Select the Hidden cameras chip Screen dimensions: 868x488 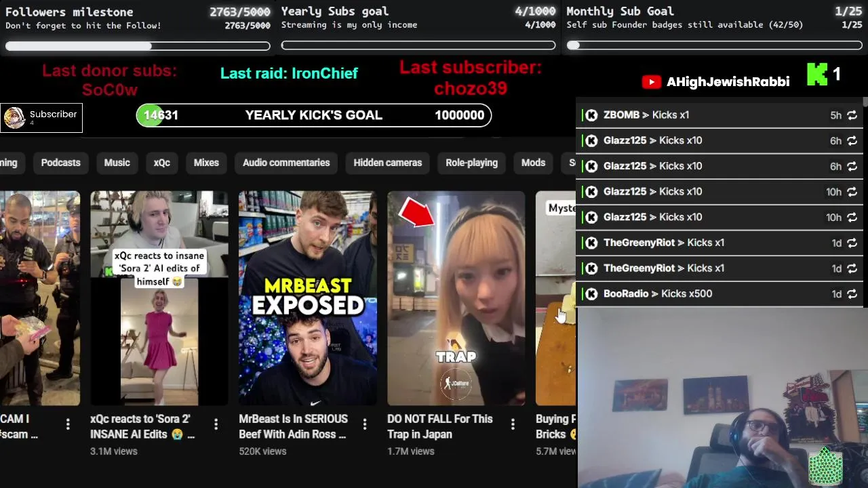(x=387, y=163)
